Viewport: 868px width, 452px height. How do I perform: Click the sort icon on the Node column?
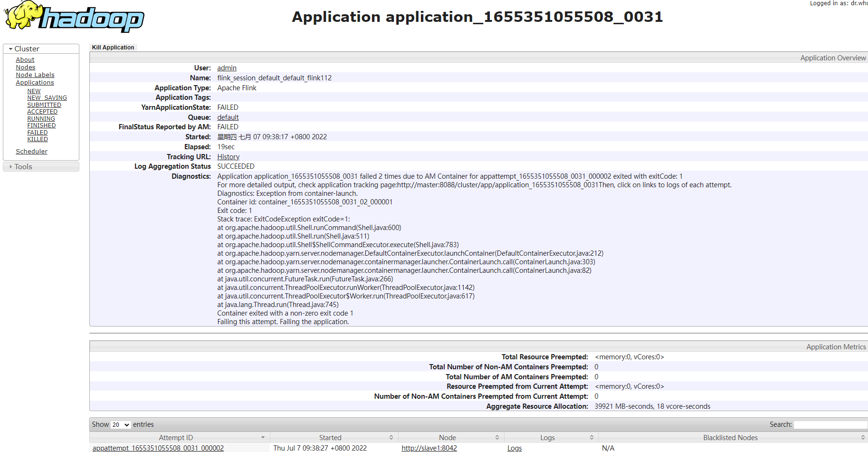tap(498, 437)
